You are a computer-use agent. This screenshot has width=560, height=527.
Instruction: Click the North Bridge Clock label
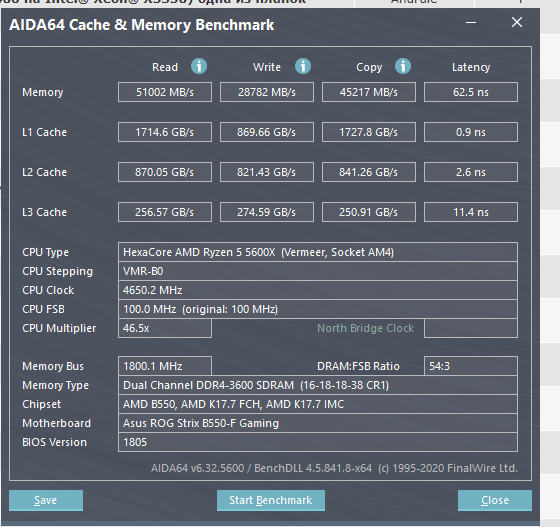[365, 328]
